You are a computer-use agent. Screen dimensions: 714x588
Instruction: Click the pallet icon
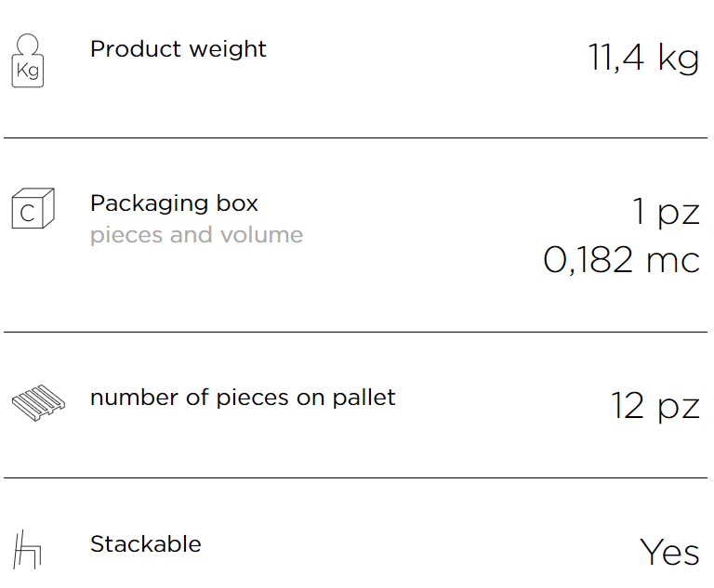coord(38,403)
